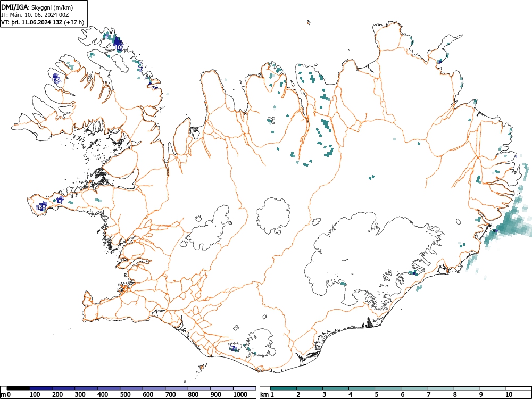Click the "m" unit label of the metre scale
The height and width of the screenshot is (399, 532).
point(3,395)
